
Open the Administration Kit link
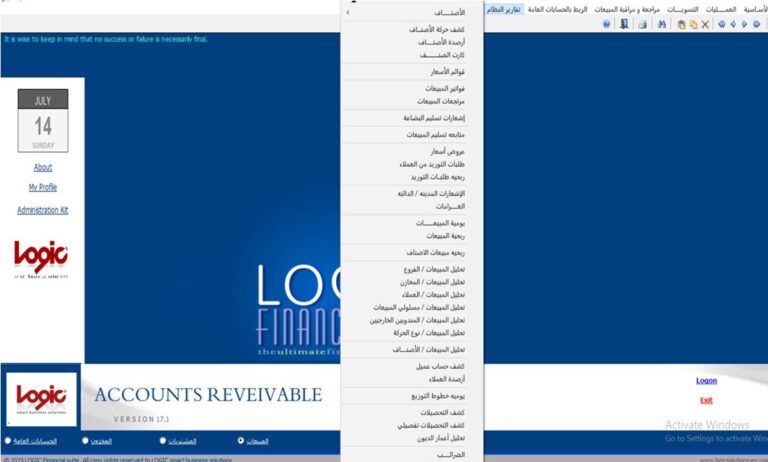(43, 210)
